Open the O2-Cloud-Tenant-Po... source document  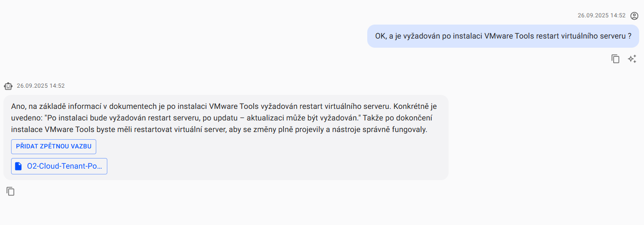pos(59,166)
